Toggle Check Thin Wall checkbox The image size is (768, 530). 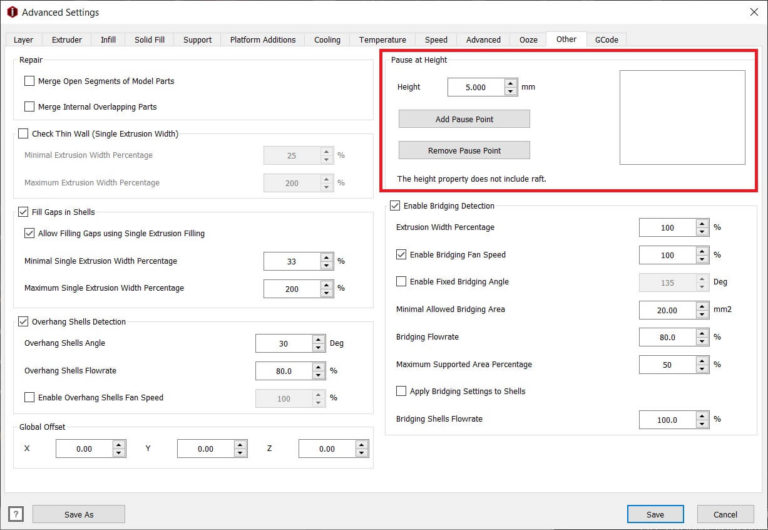pos(24,133)
